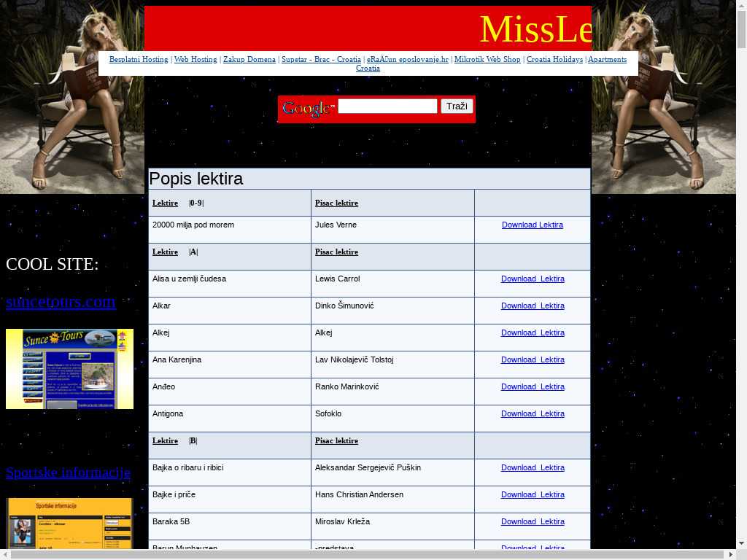The height and width of the screenshot is (560, 747).
Task: Focus the Google search text field
Action: 387,106
